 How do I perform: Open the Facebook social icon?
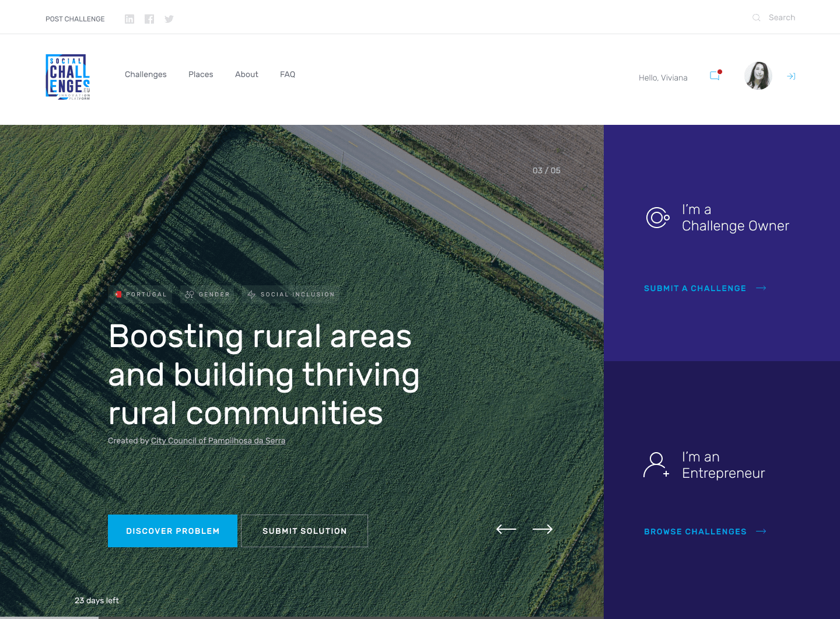tap(149, 19)
